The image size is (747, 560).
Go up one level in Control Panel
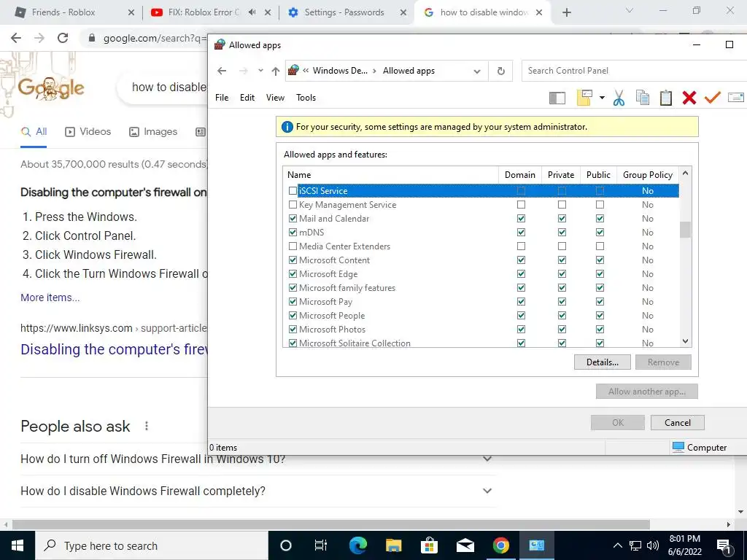[x=275, y=71]
